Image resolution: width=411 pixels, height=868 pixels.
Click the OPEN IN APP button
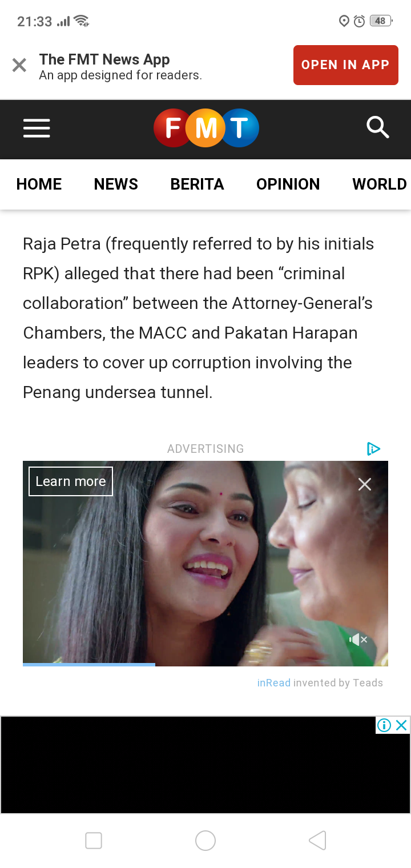click(x=346, y=65)
